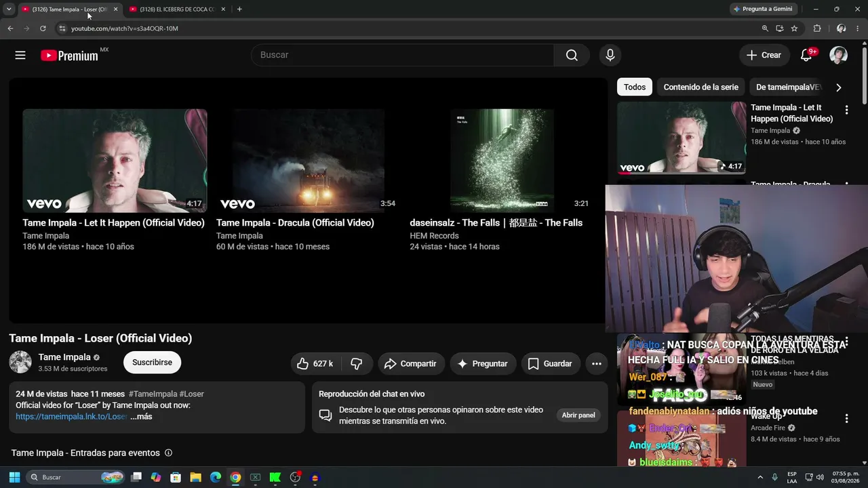Open Task View on the taskbar
Screen dimensions: 868x488
[x=136, y=477]
